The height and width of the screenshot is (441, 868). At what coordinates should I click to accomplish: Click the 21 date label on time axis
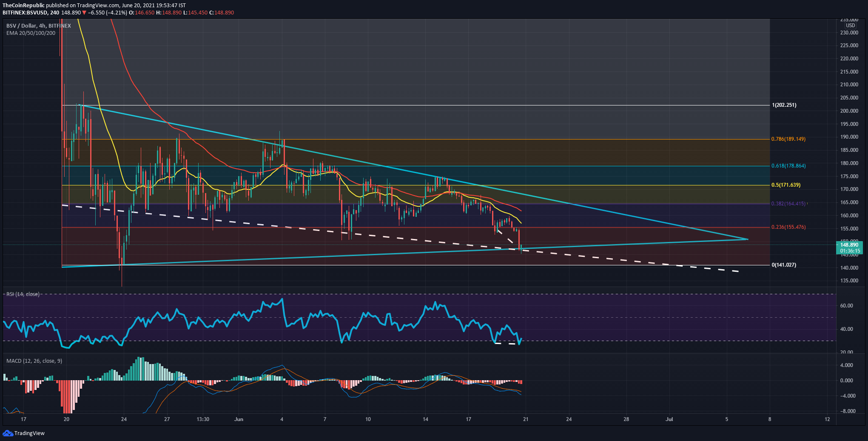coord(526,419)
